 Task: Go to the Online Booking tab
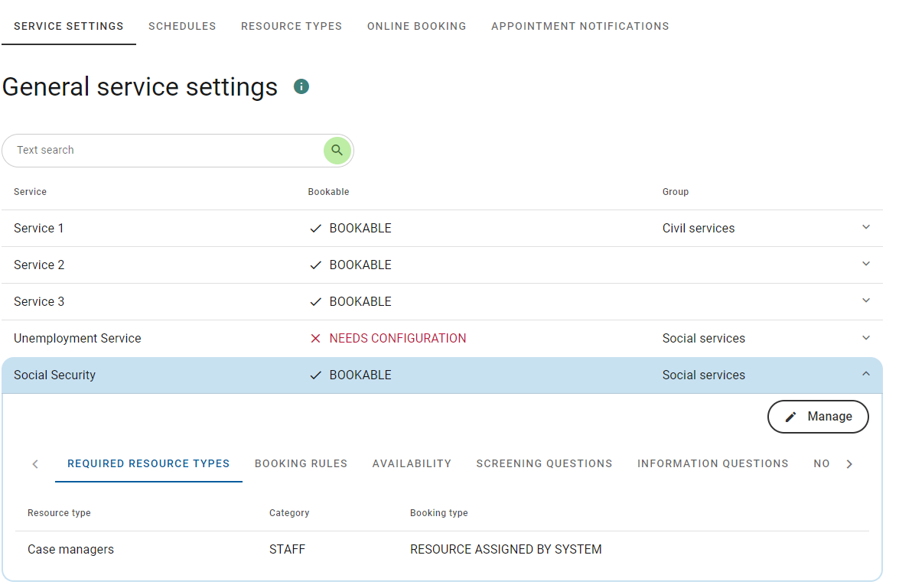click(416, 26)
